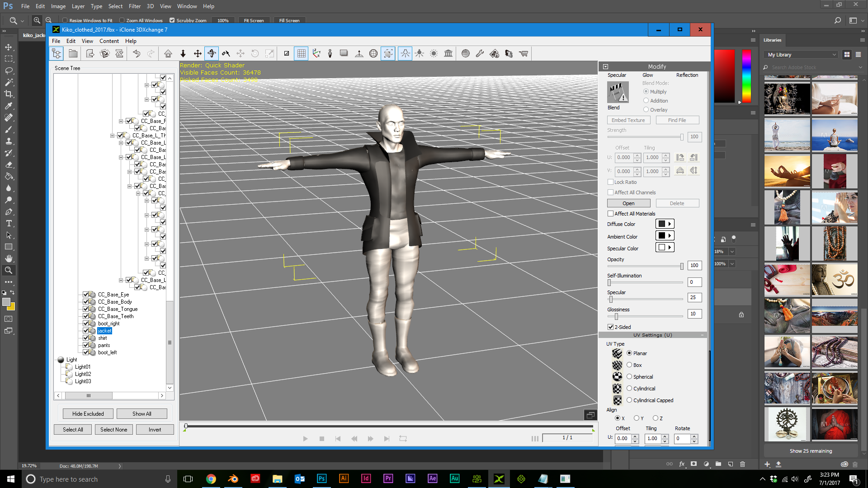Image resolution: width=868 pixels, height=488 pixels.
Task: Toggle the Scene Tree icon in 3DXchange toolbar
Action: coord(57,54)
